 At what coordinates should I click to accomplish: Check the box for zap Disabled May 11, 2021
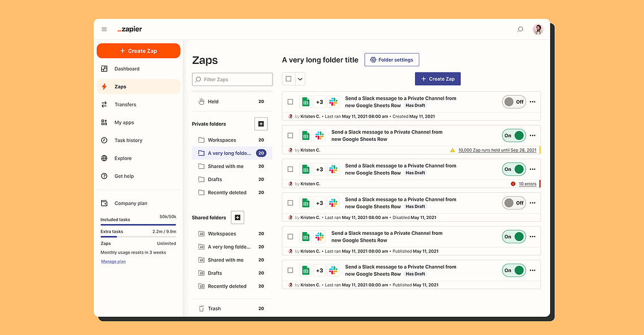tap(291, 203)
